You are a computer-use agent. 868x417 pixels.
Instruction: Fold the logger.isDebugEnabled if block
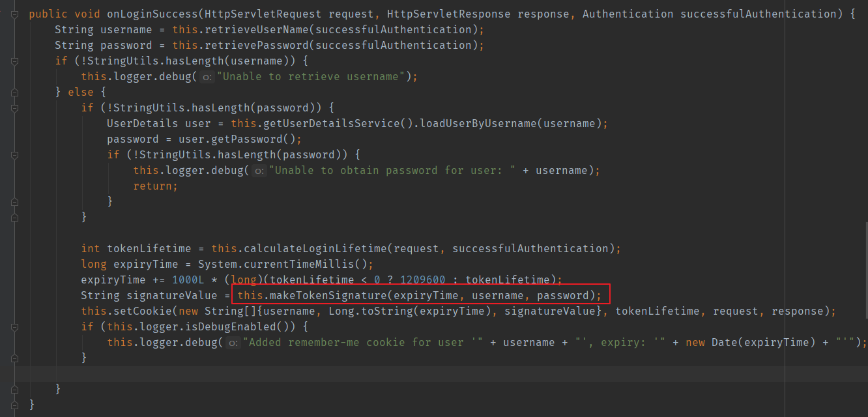pos(14,326)
